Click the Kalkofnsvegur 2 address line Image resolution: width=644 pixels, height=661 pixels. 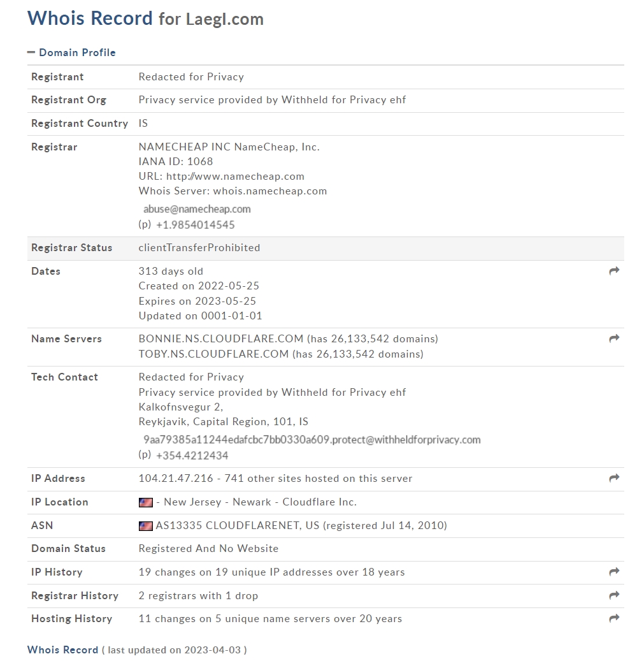[x=181, y=407]
